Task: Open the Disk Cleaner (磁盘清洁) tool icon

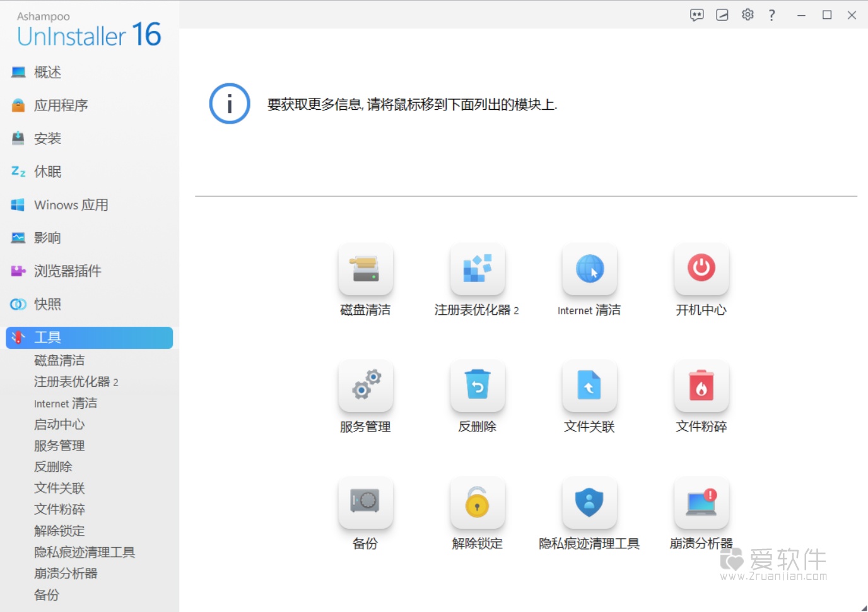Action: tap(365, 269)
